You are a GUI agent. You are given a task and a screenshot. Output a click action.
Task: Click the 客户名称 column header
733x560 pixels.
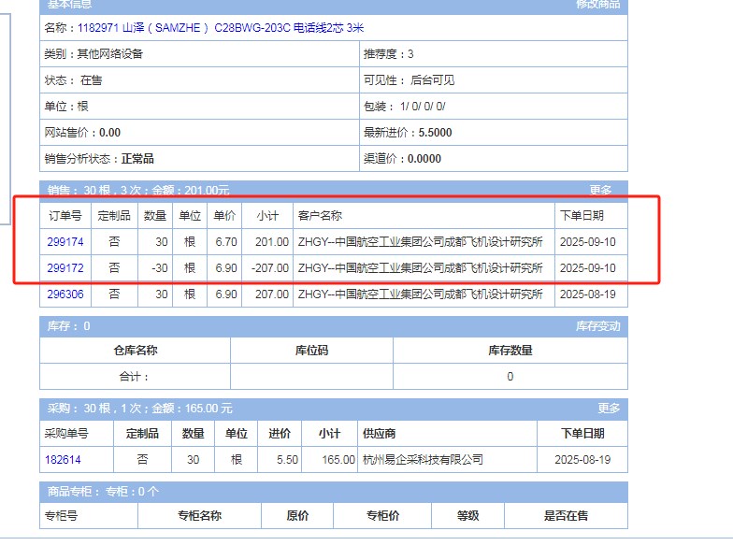point(320,216)
